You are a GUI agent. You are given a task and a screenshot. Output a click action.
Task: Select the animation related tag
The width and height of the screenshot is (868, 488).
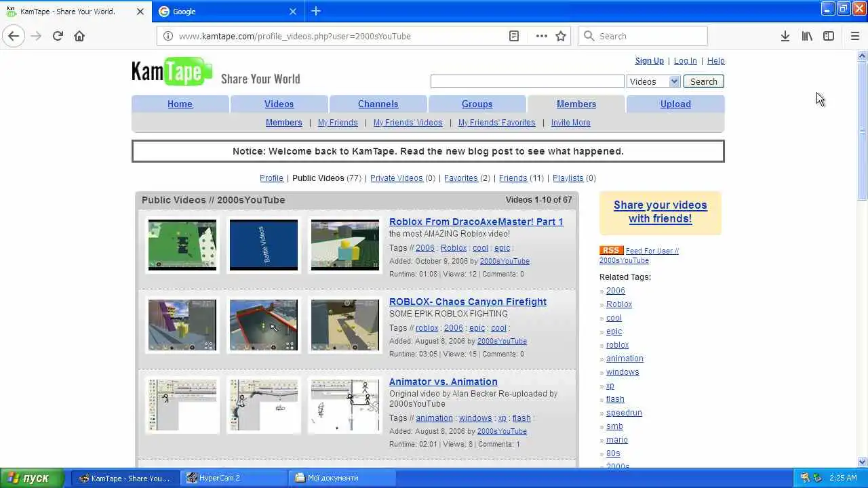[625, 359]
